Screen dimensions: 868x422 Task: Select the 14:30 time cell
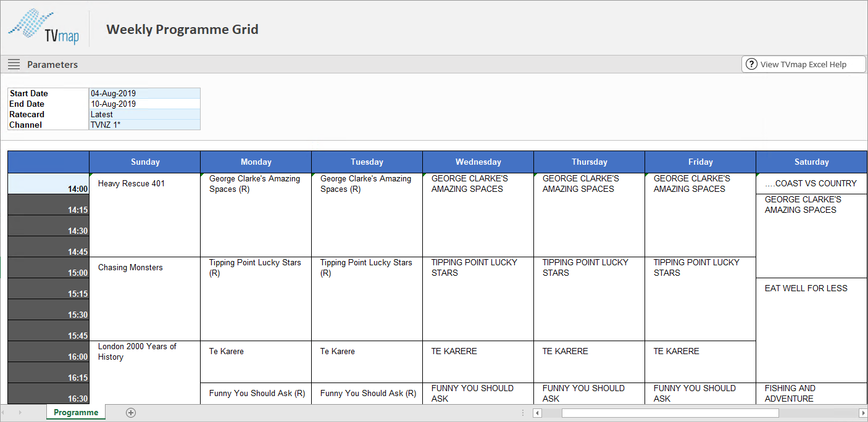point(48,226)
